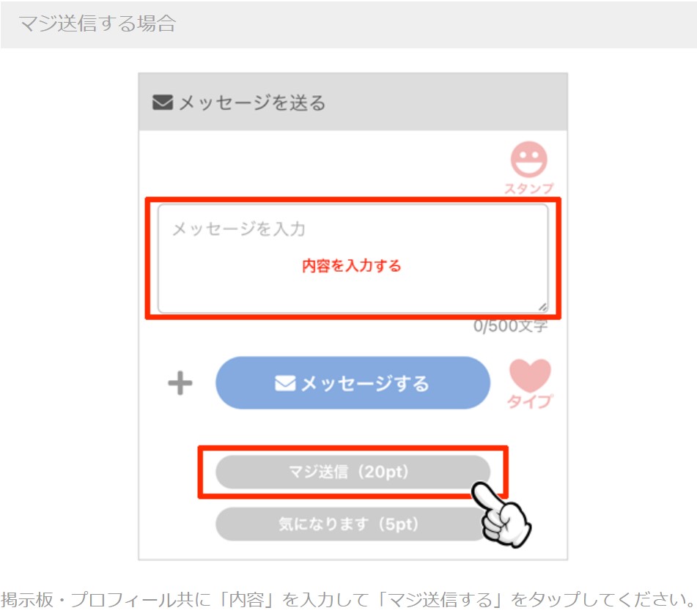Click the envelope icon in the メッセージを送る header
The height and width of the screenshot is (616, 697).
click(163, 102)
